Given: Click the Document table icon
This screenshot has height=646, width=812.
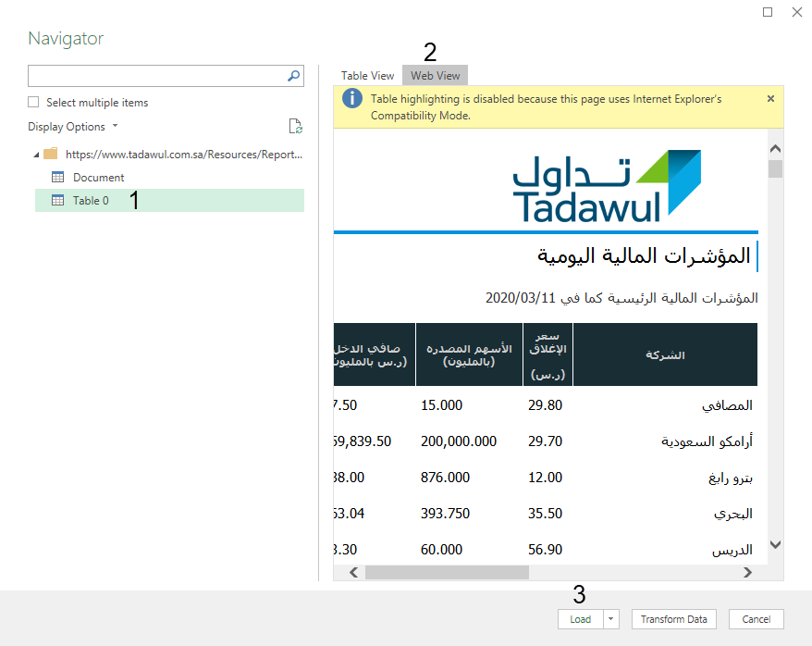Looking at the screenshot, I should click(x=57, y=177).
